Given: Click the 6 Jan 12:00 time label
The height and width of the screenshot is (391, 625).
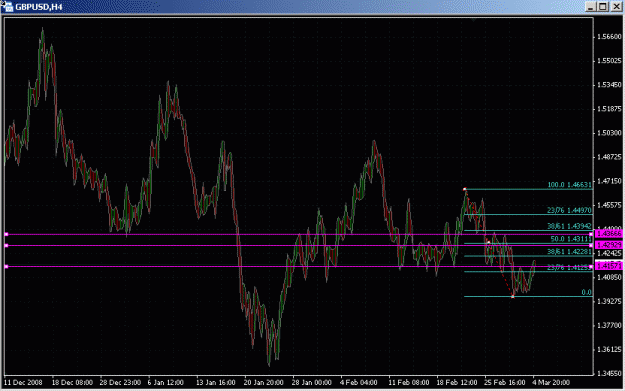Looking at the screenshot, I should [x=165, y=383].
